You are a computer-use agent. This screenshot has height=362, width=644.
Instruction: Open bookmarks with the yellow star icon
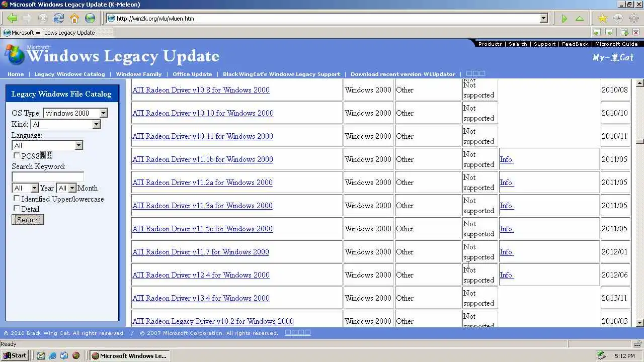602,19
